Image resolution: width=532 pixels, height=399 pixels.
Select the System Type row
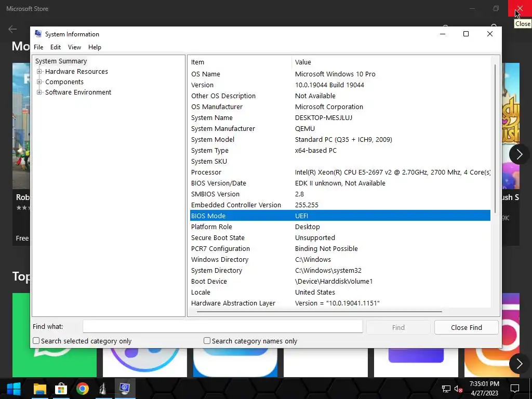(x=340, y=150)
